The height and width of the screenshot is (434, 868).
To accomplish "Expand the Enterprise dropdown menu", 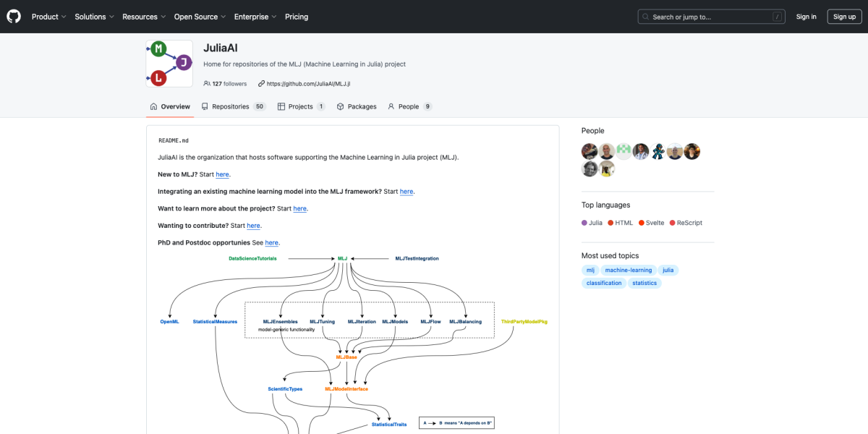I will (x=254, y=17).
